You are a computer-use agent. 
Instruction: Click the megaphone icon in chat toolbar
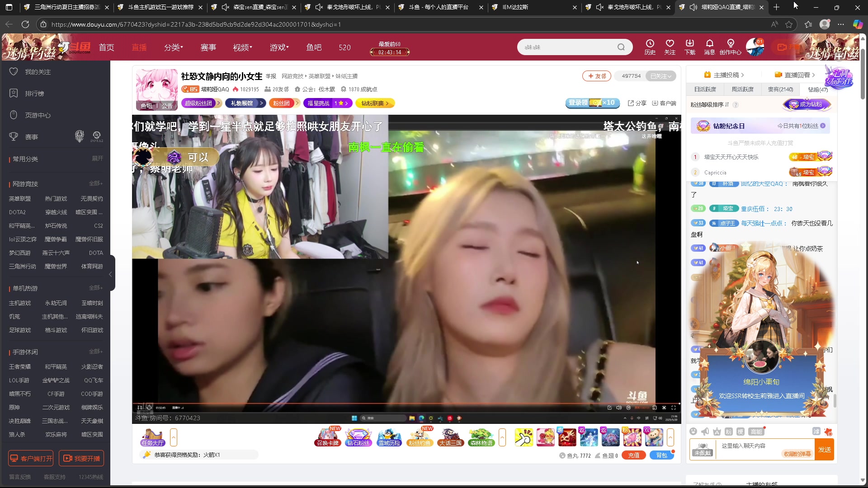[x=705, y=432]
